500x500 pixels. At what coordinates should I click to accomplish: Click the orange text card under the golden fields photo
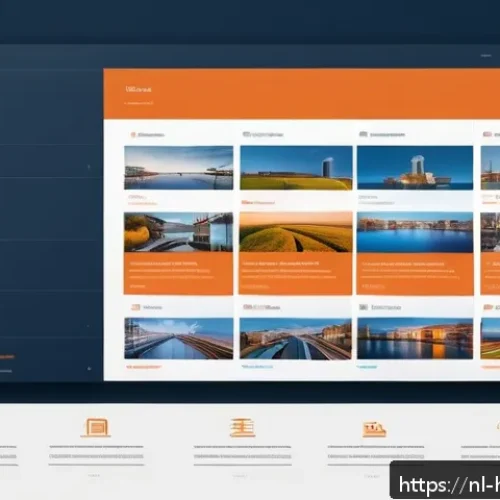tap(296, 274)
